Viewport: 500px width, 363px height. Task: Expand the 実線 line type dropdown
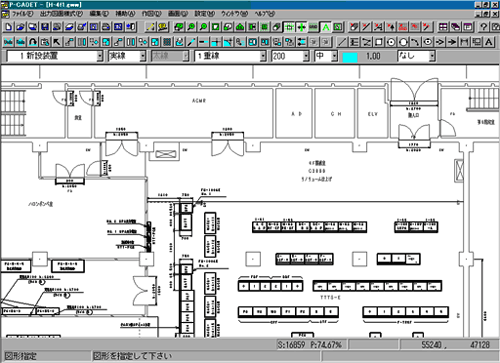[143, 56]
